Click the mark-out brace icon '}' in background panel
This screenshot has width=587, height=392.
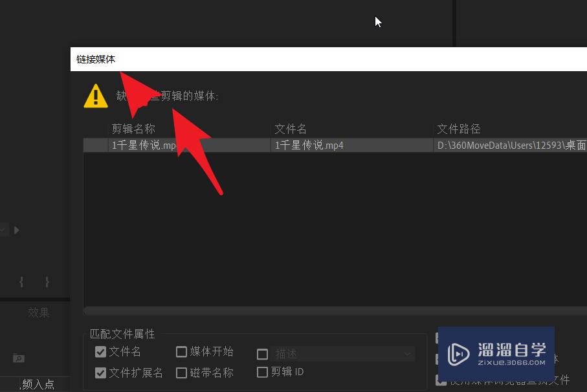[47, 281]
